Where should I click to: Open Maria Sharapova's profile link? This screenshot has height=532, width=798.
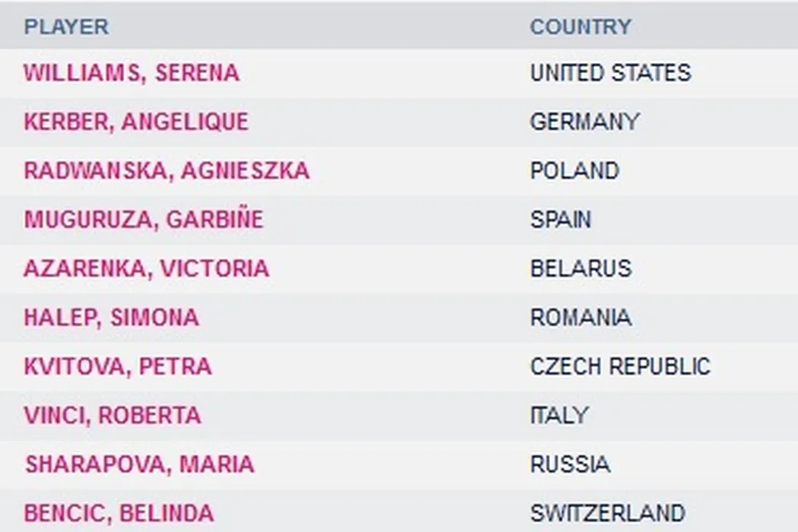click(x=139, y=464)
